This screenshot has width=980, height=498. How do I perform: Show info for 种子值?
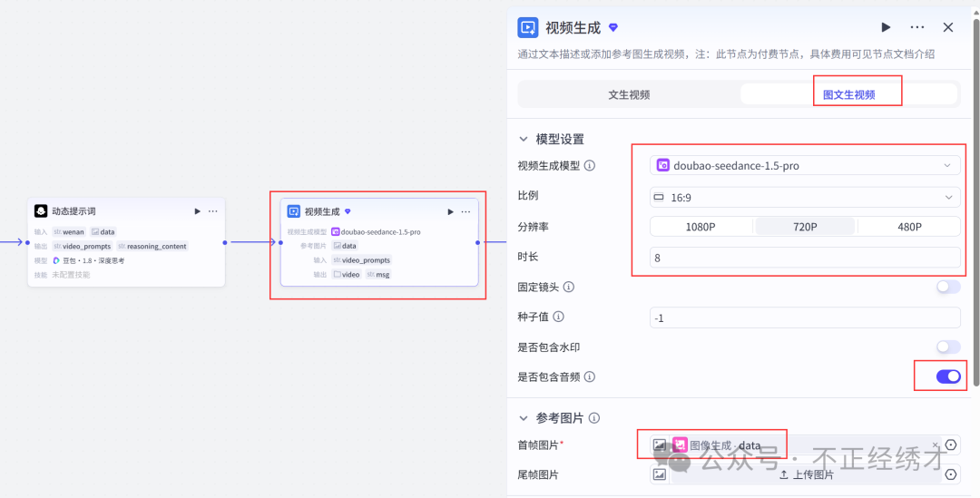(x=558, y=317)
